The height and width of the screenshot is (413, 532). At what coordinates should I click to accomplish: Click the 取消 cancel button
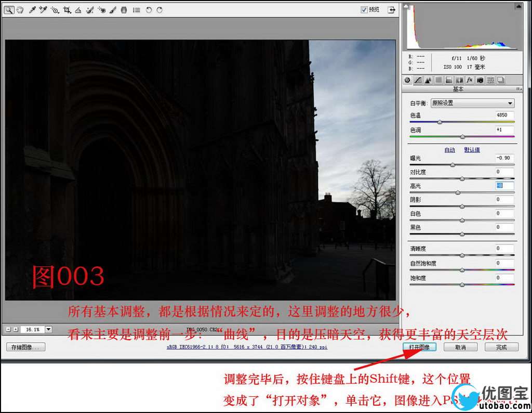[460, 347]
